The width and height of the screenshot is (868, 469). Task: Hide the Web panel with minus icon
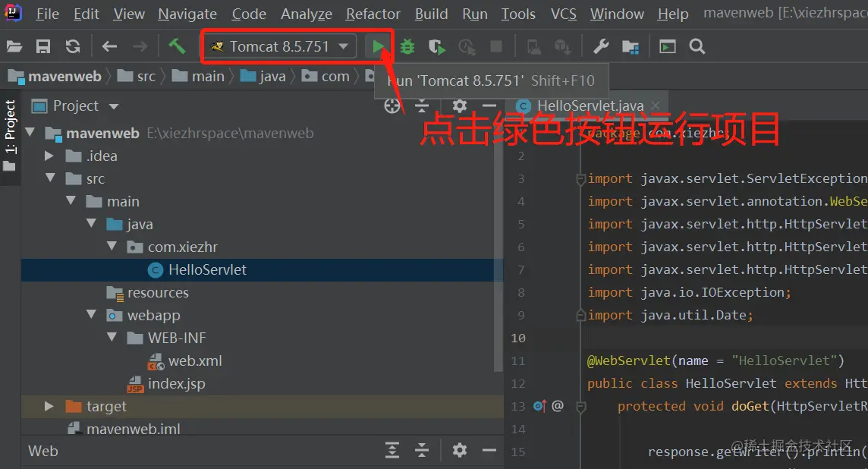click(489, 450)
